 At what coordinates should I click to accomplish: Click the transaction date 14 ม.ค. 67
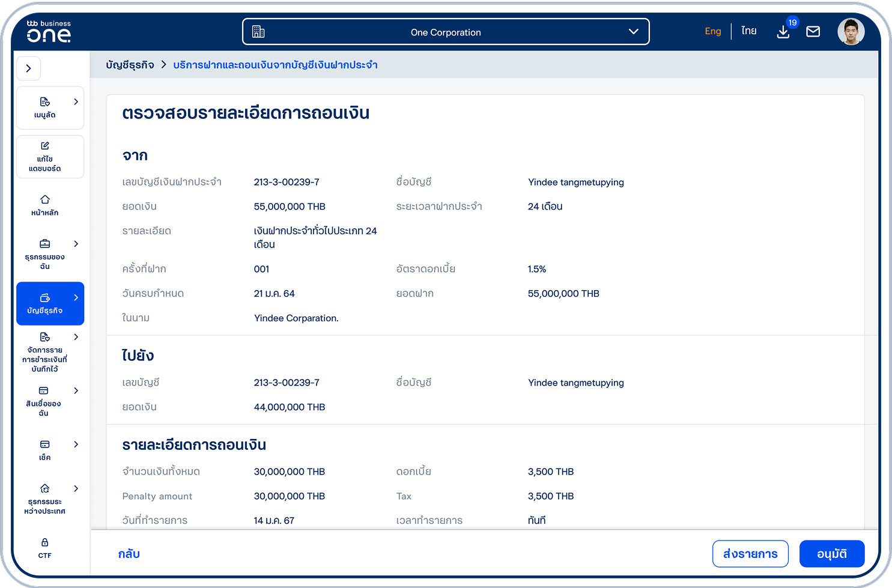coord(274,521)
